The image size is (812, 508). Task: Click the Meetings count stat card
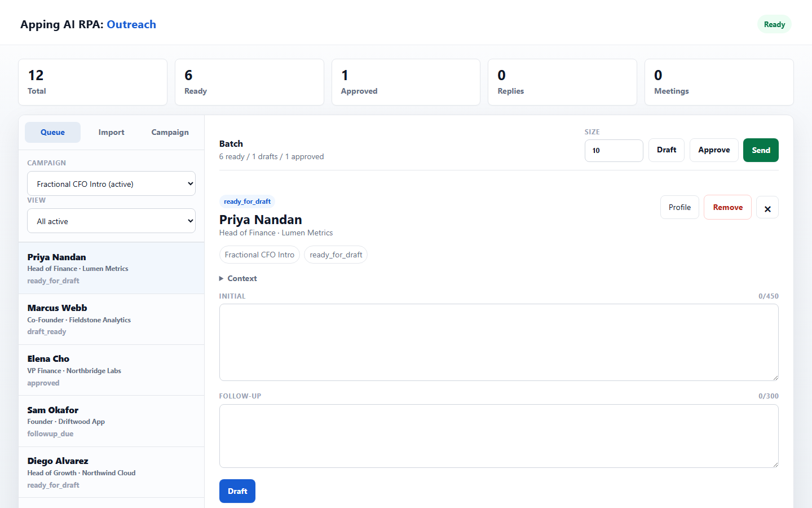[719, 82]
